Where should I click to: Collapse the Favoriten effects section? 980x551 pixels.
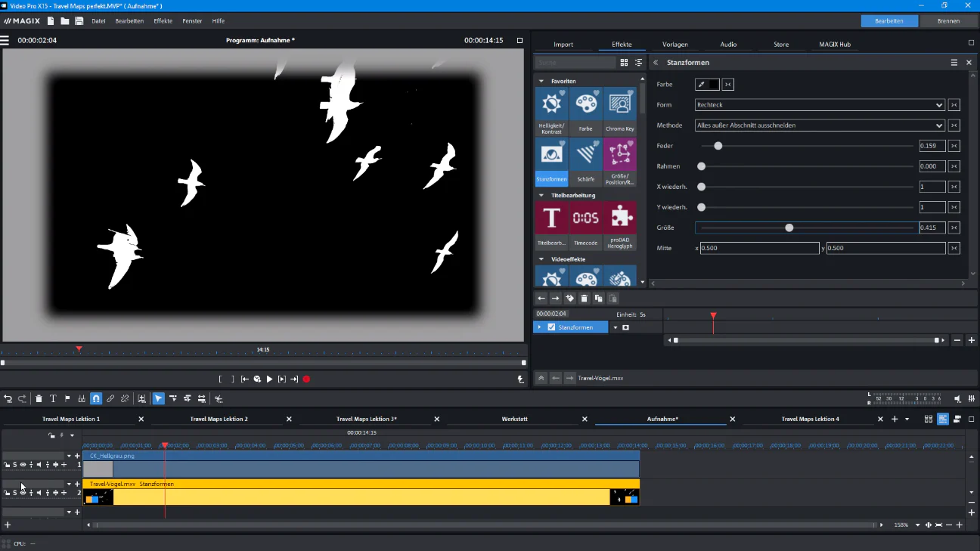541,81
